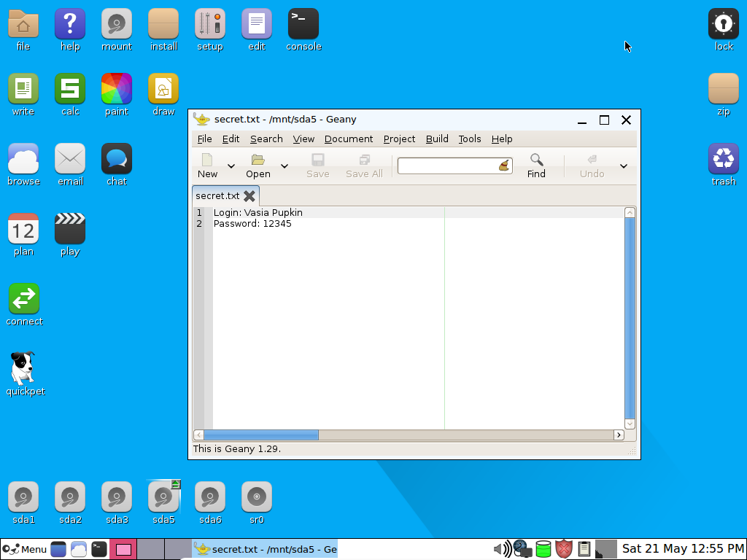
Task: Launch the chat desktop icon
Action: [117, 158]
